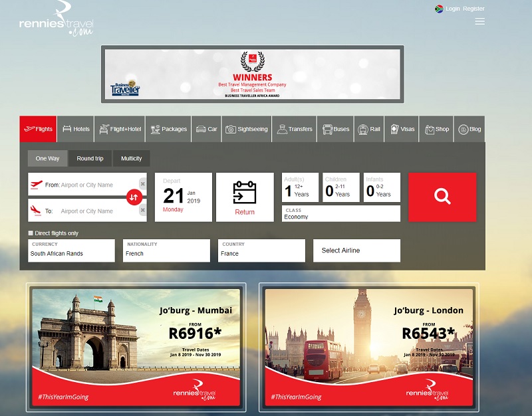
Task: Click the South African flag icon
Action: click(x=439, y=9)
